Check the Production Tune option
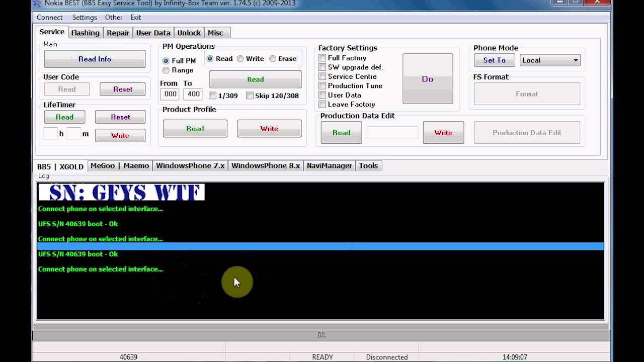The image size is (644, 362). click(323, 86)
